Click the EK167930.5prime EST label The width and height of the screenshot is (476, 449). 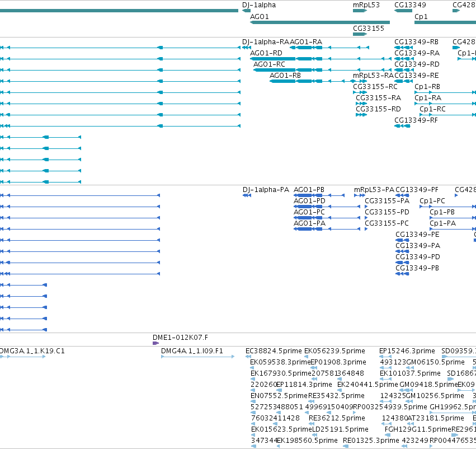tap(281, 373)
